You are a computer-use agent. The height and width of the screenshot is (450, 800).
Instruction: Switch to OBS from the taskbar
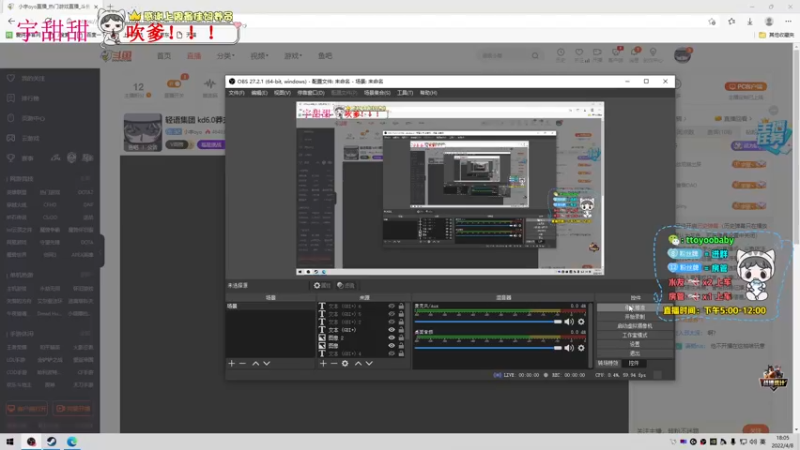pos(32,442)
